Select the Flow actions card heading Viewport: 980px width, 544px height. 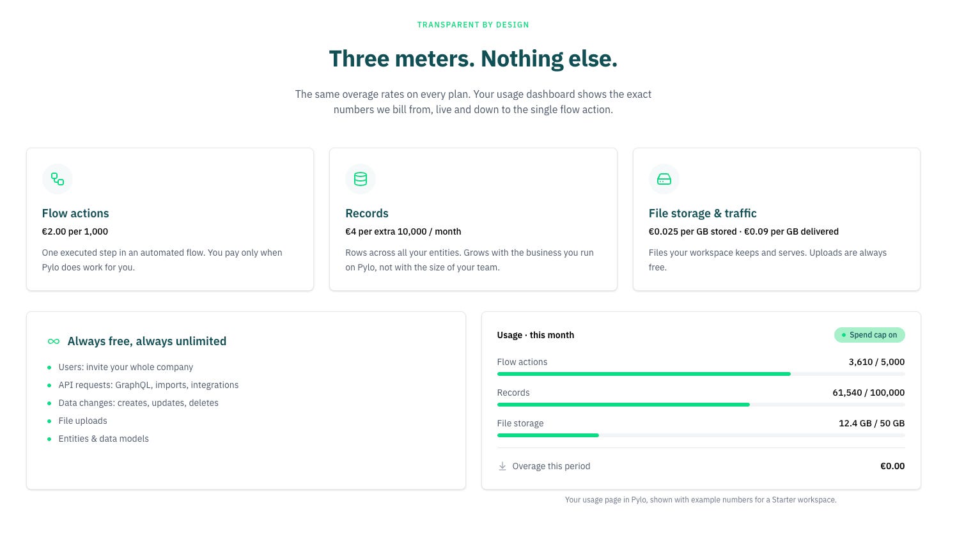75,214
